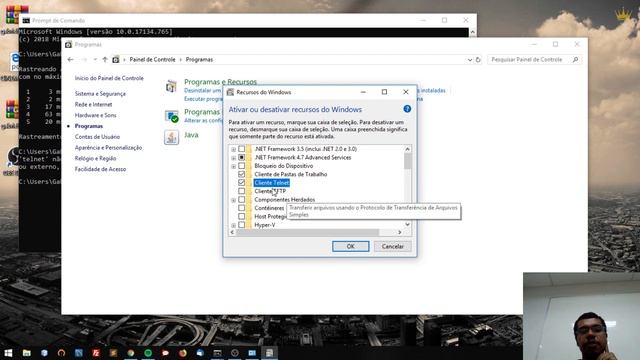Screen dimensions: 640x360
Task: Open VirtualBox from the taskbar
Action: (44, 353)
